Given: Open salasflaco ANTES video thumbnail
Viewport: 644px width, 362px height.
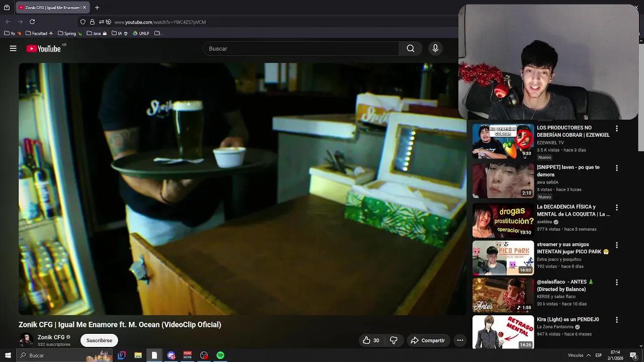Looking at the screenshot, I should 503,295.
